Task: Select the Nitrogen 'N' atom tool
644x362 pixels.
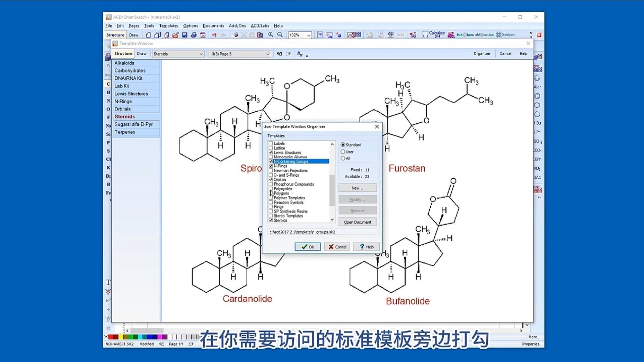Action: pos(108,101)
